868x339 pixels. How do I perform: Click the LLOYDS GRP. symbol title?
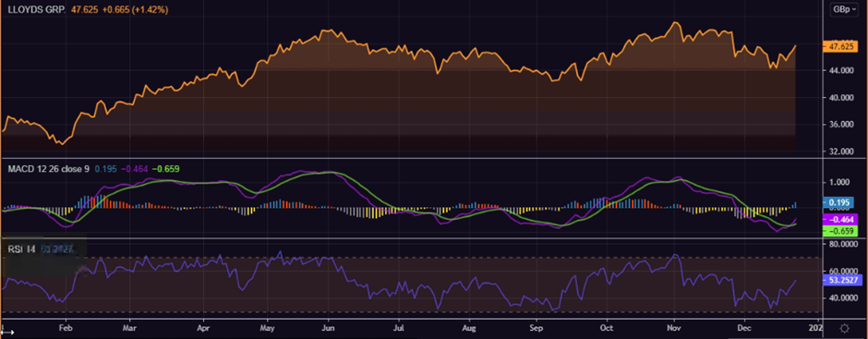(x=37, y=9)
